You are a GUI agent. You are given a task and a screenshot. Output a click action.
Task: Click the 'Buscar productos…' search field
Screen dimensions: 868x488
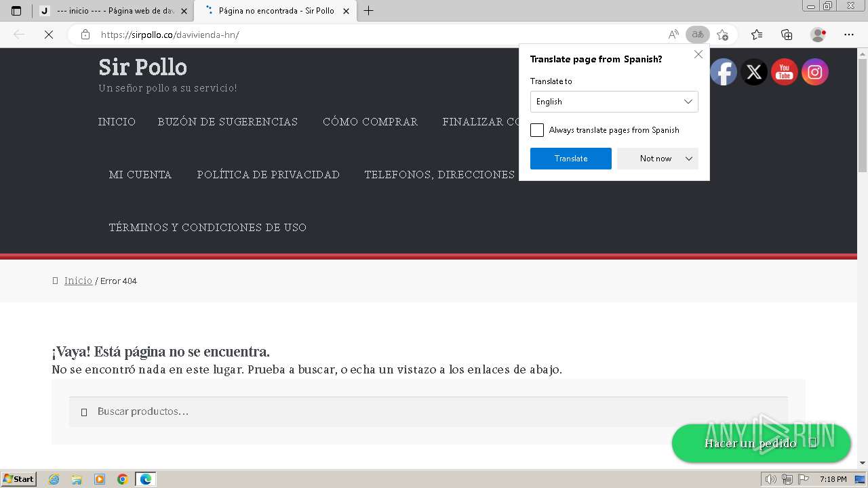429,411
